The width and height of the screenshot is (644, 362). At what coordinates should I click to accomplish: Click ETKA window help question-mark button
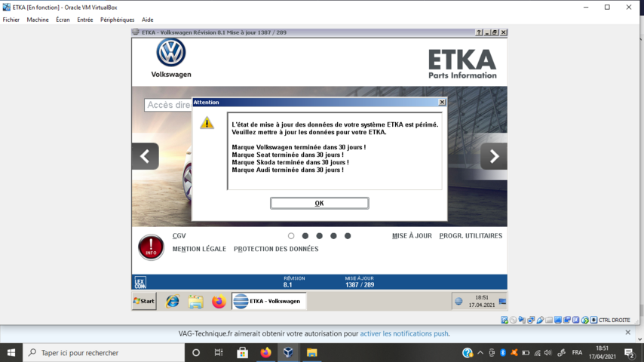[x=479, y=32]
